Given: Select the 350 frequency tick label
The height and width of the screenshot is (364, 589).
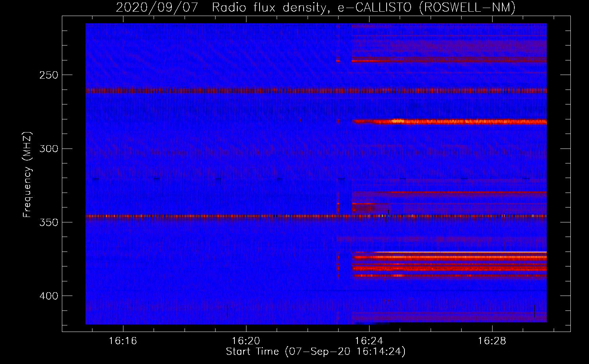Looking at the screenshot, I should pos(48,222).
